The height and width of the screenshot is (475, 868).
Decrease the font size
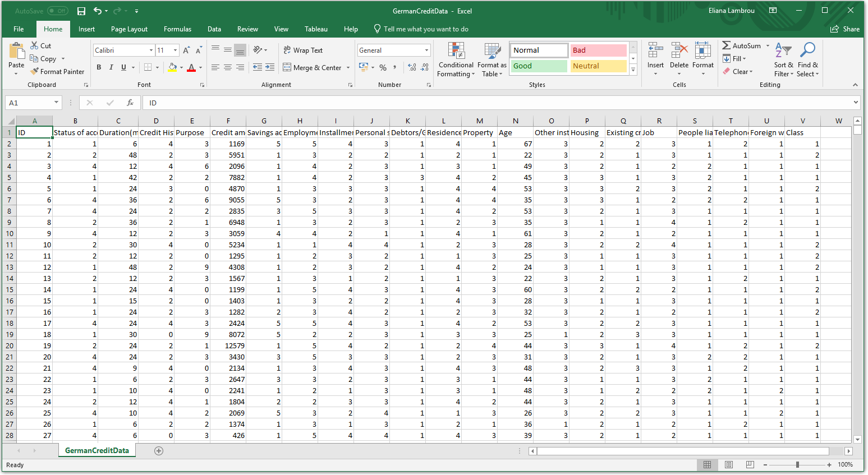[x=199, y=50]
